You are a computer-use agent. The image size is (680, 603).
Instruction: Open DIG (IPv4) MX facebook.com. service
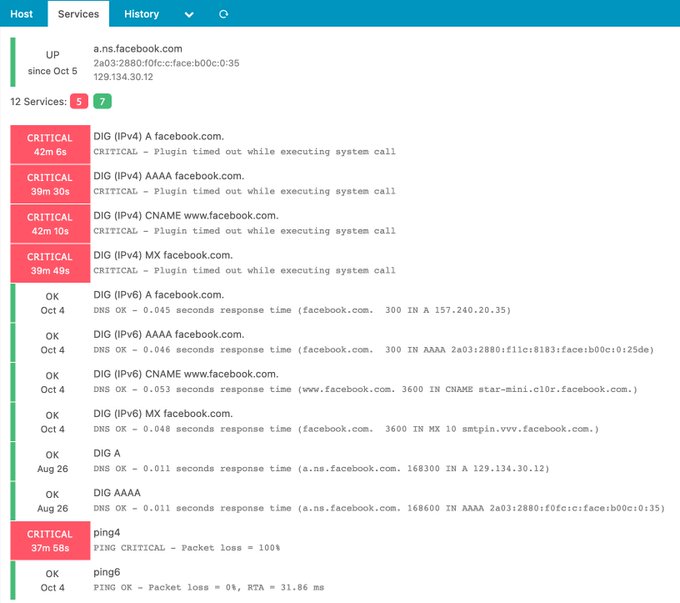(163, 255)
